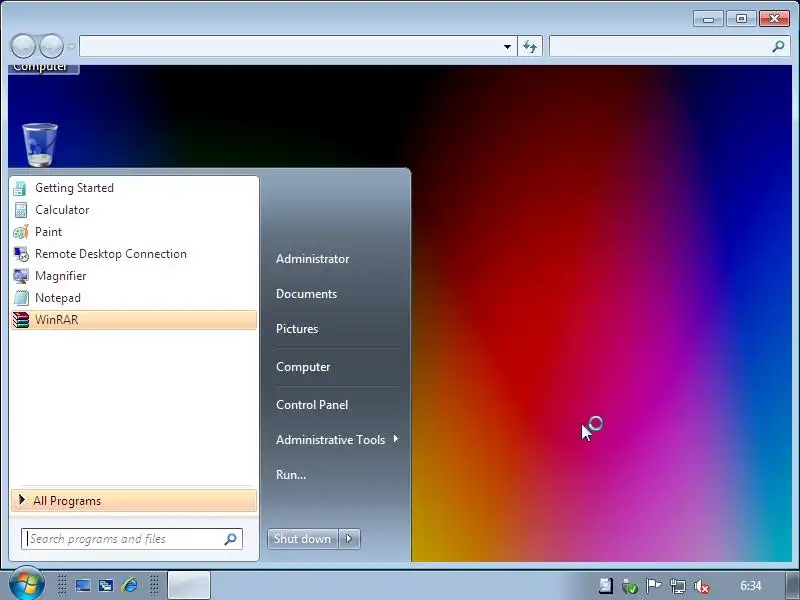Screen dimensions: 800x600
Task: Click the document tray icon left of the flag
Action: (x=606, y=586)
